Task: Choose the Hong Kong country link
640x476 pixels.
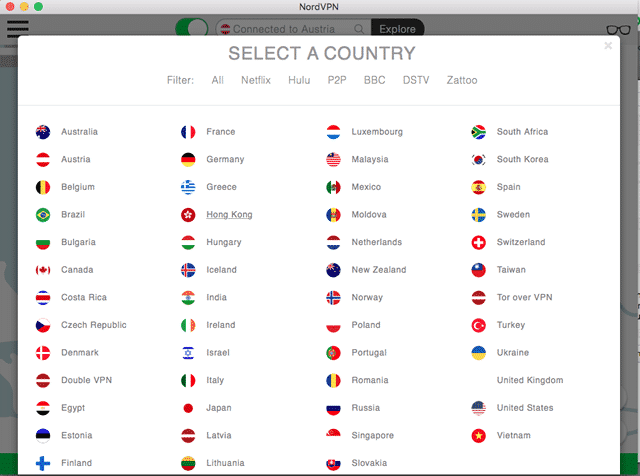Action: click(x=229, y=215)
